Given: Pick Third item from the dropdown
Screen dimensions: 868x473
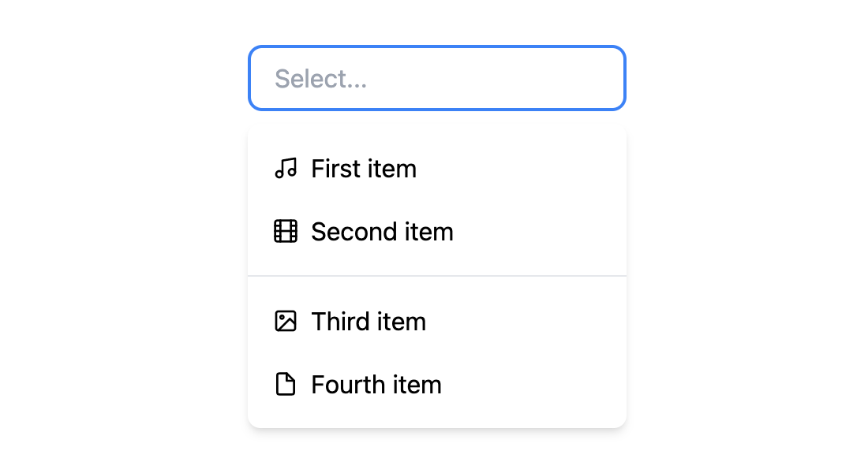Looking at the screenshot, I should tap(368, 321).
